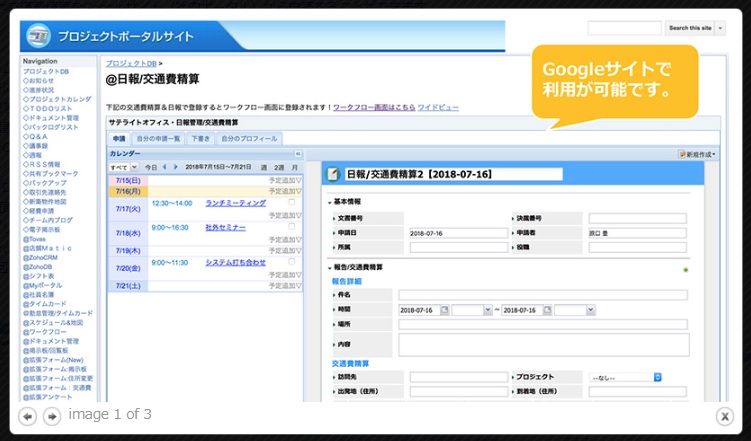751x441 pixels.
Task: Tick checkbox for システム打ち合わせ event
Action: click(x=292, y=262)
